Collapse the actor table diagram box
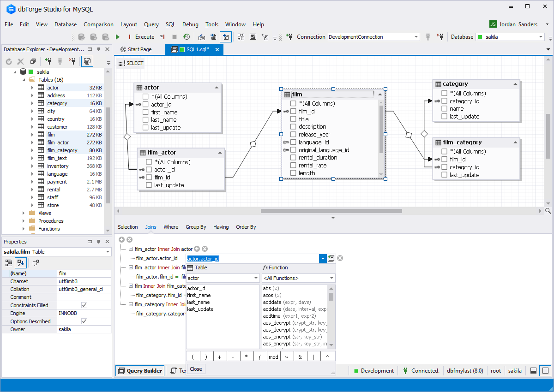 (x=217, y=88)
